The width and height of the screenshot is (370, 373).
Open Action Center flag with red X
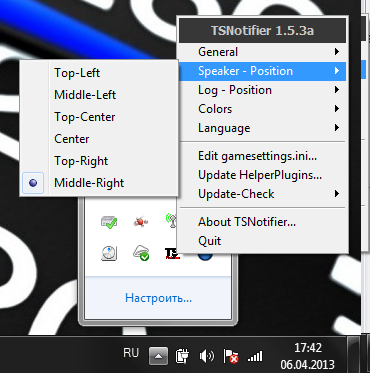click(231, 356)
